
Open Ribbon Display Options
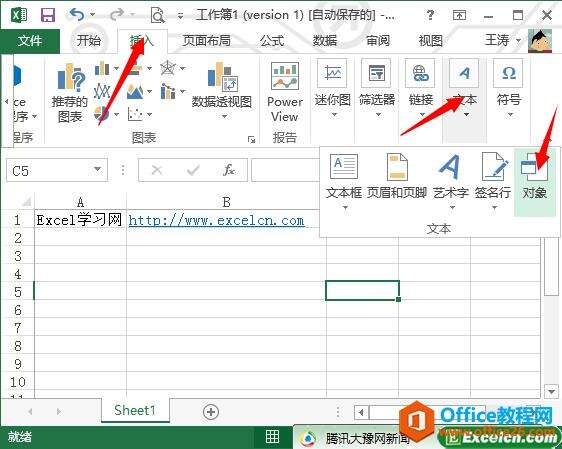tap(459, 15)
